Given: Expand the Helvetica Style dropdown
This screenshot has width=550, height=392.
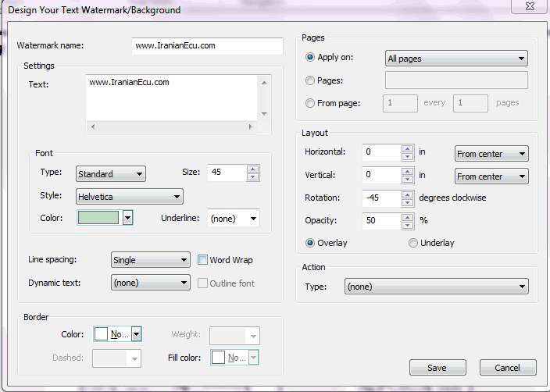Looking at the screenshot, I should coord(129,196).
